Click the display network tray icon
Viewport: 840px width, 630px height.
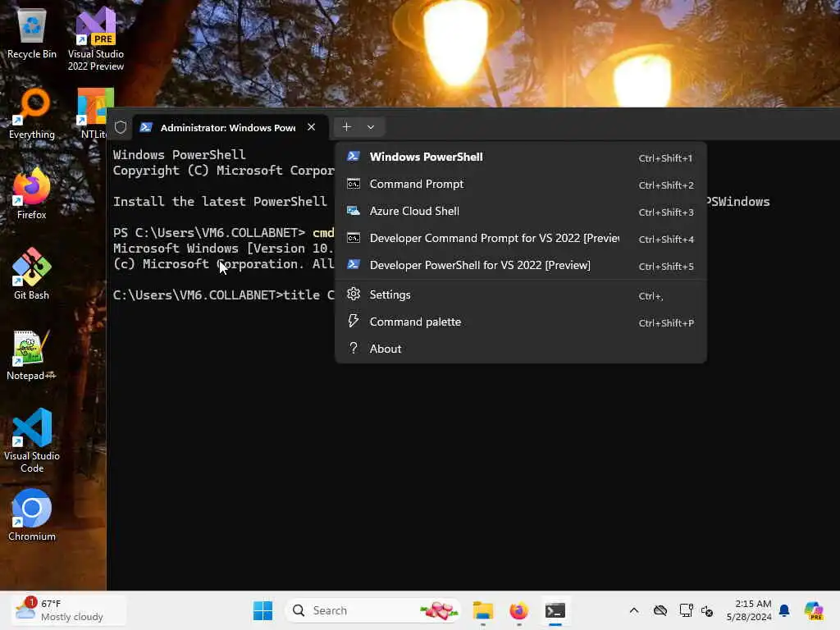point(686,610)
